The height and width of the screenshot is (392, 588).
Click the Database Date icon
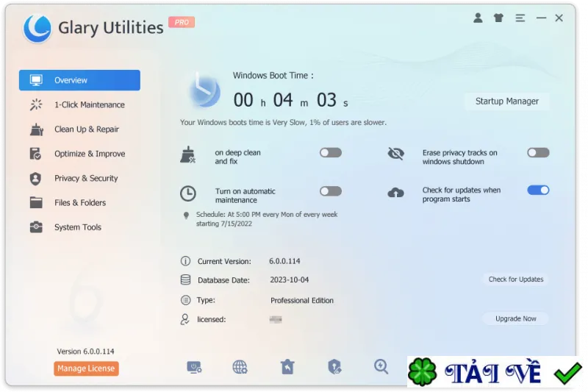pyautogui.click(x=186, y=279)
